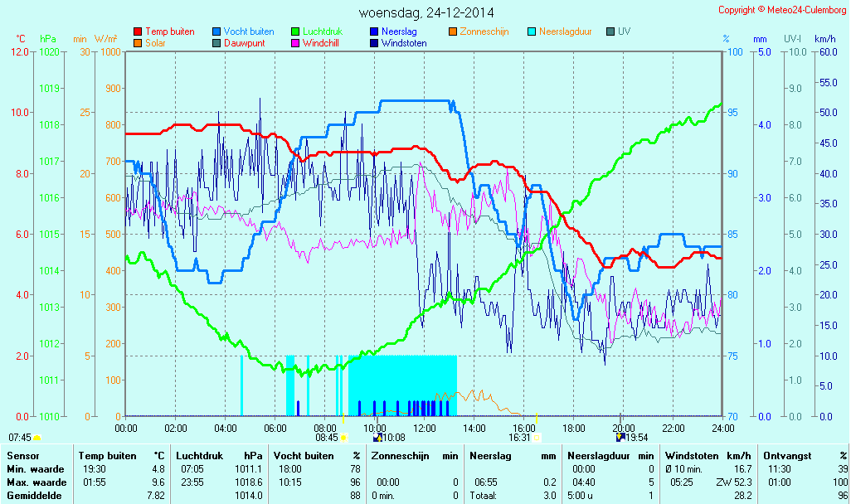The image size is (851, 504).
Task: Click the hPa axis unit label
Action: coord(48,39)
